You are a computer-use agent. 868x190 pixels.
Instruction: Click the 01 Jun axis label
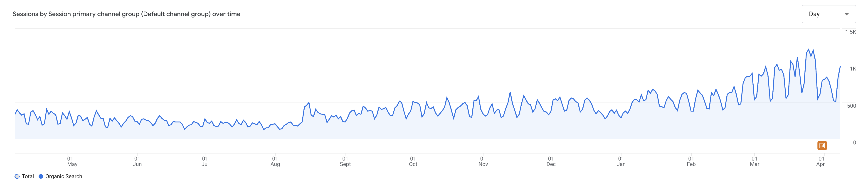tap(137, 161)
